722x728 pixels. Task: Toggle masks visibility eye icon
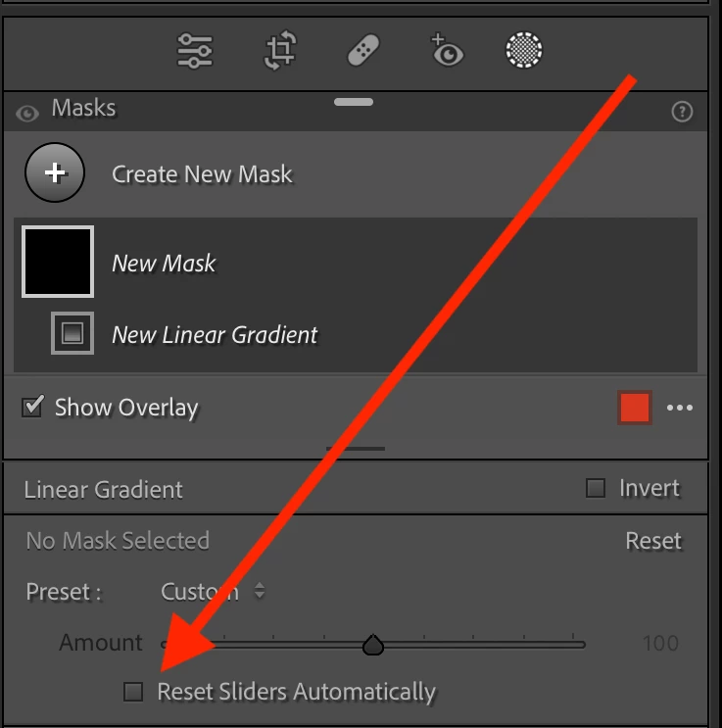point(26,114)
